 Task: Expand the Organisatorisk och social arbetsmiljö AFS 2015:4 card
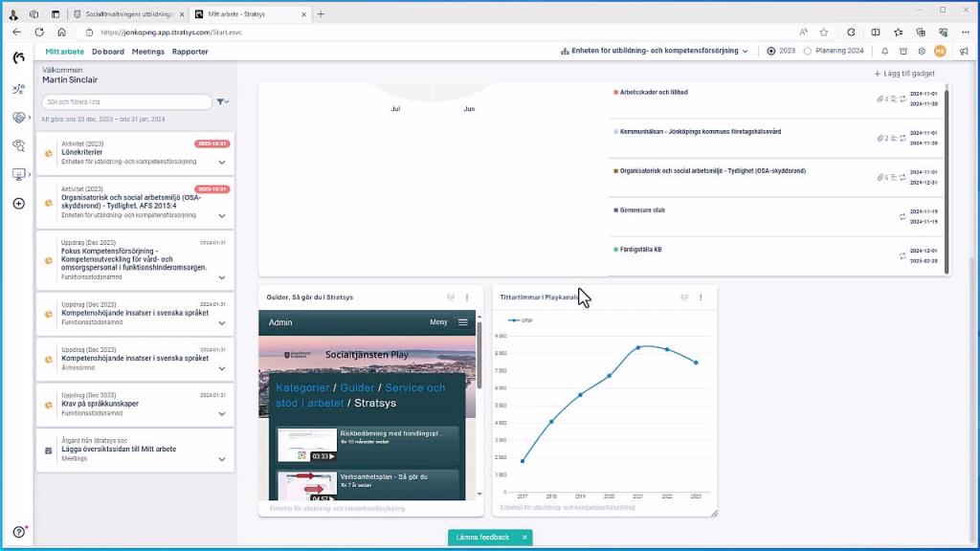[222, 216]
